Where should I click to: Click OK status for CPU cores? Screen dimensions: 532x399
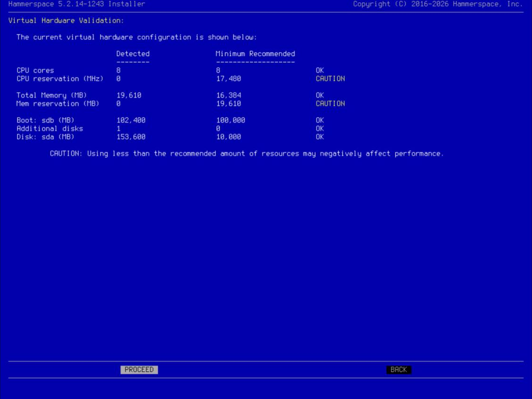[320, 70]
